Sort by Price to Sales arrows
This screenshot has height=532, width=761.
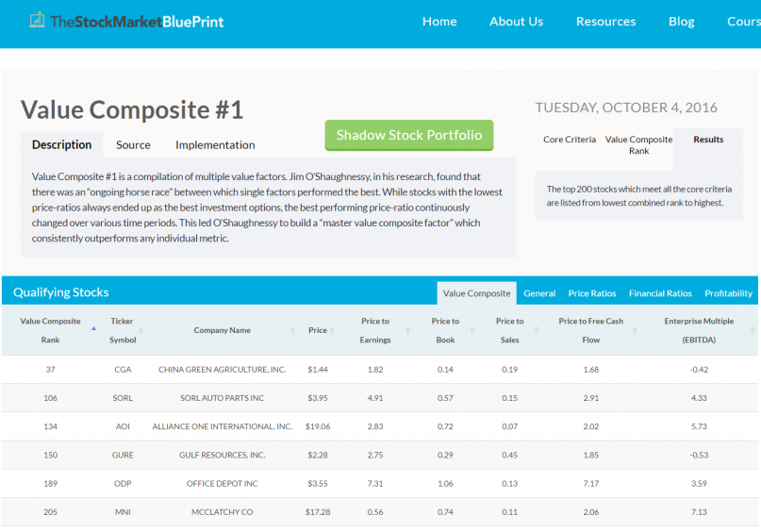point(537,330)
